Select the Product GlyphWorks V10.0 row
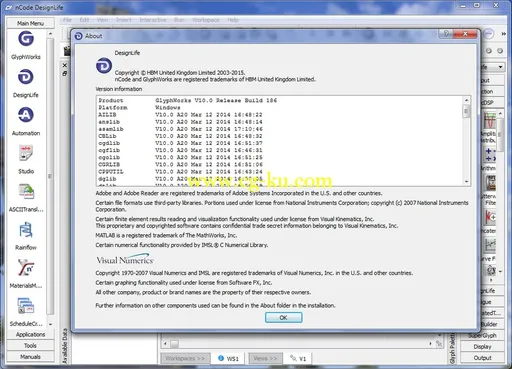The width and height of the screenshot is (512, 369). (188, 100)
